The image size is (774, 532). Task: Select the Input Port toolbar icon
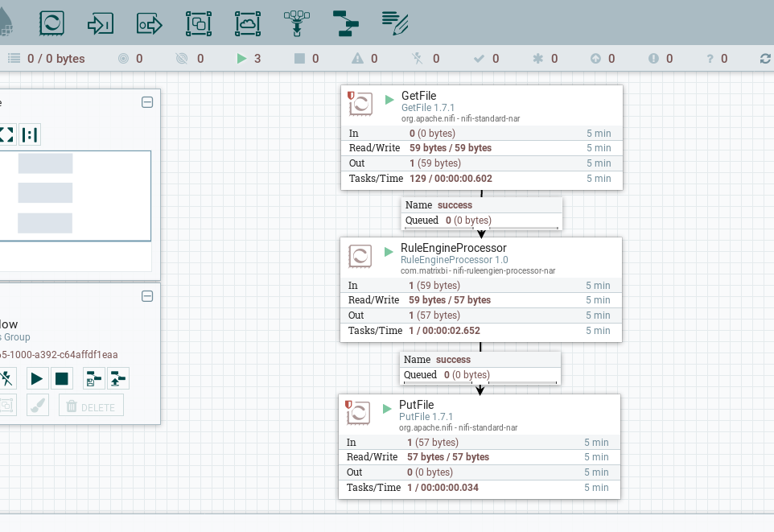(101, 23)
